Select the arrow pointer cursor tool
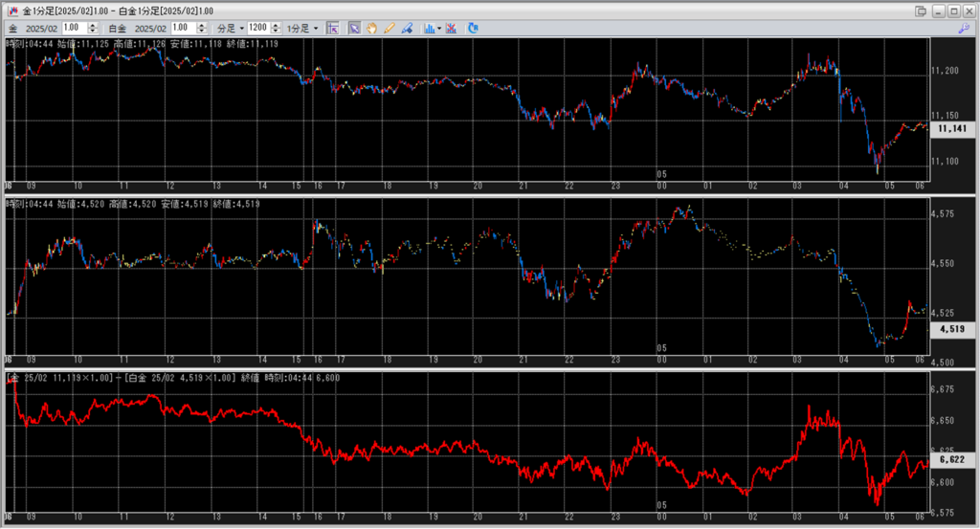 [x=353, y=29]
